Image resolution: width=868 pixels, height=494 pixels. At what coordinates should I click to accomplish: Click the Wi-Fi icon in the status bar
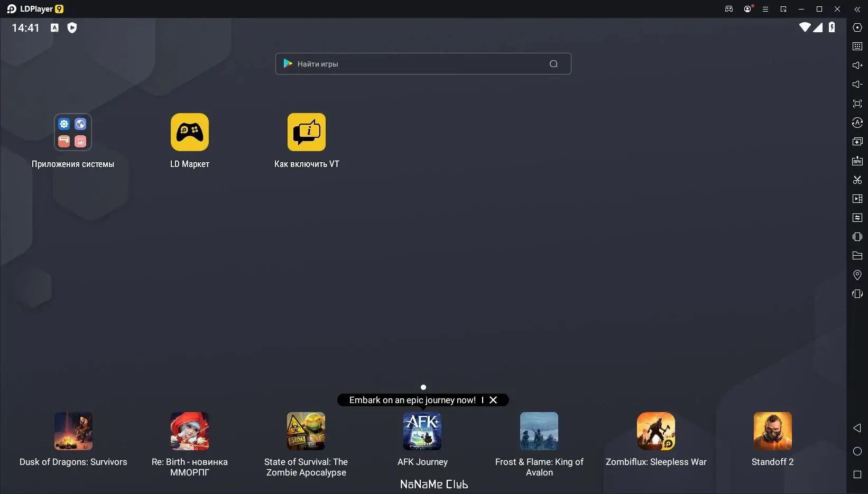click(x=805, y=27)
